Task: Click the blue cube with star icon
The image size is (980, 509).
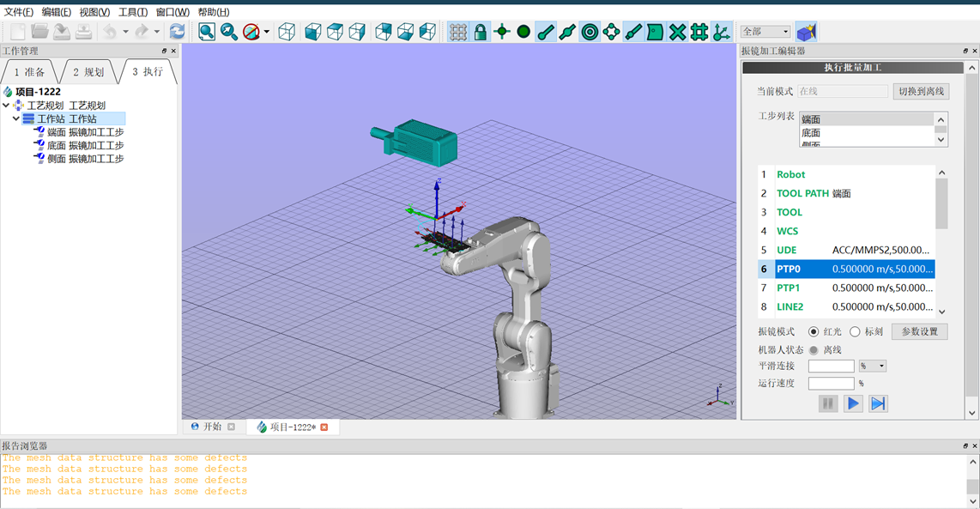Action: click(806, 32)
